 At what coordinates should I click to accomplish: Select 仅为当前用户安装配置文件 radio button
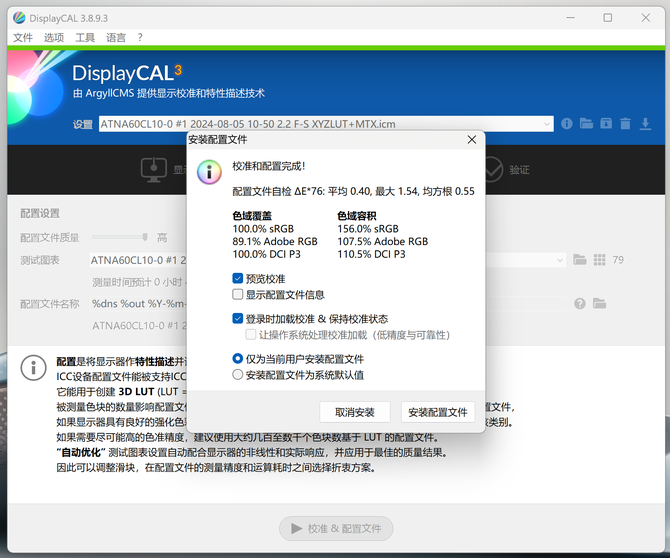238,359
